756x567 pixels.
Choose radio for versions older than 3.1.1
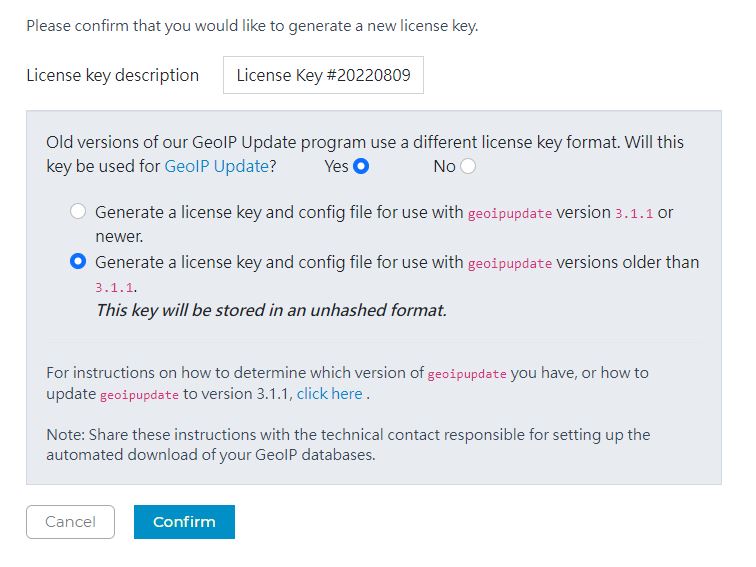(x=78, y=261)
